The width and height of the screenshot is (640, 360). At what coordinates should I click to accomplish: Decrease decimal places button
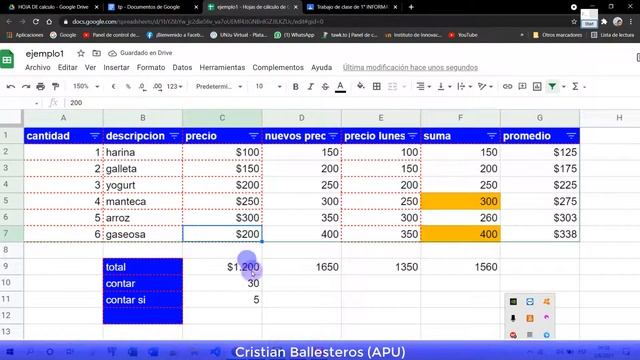coord(142,87)
